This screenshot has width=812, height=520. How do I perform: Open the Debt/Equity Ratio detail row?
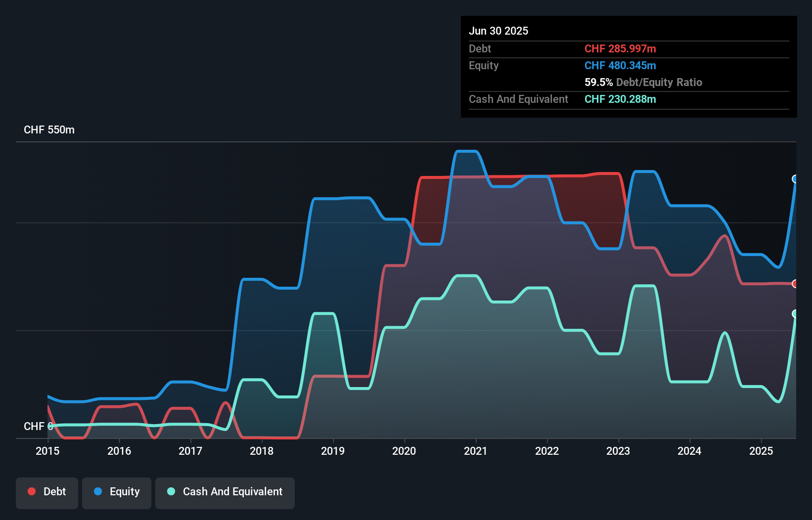(x=643, y=82)
